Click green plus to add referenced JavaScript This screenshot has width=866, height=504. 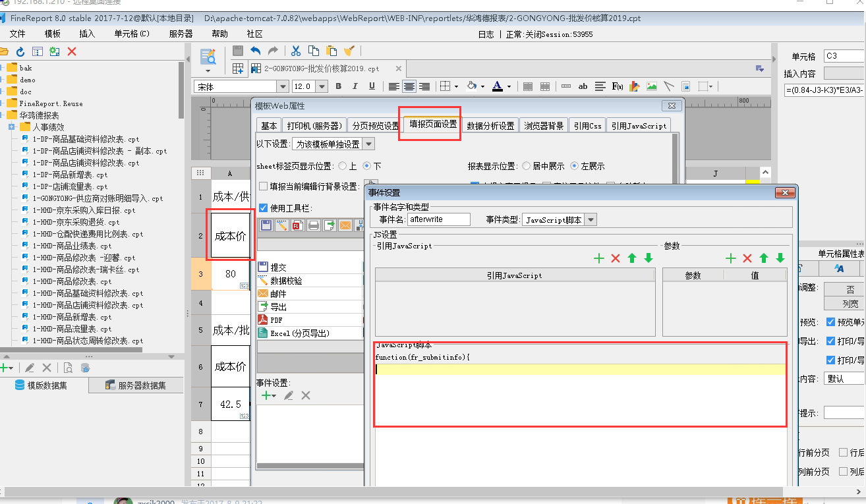598,258
